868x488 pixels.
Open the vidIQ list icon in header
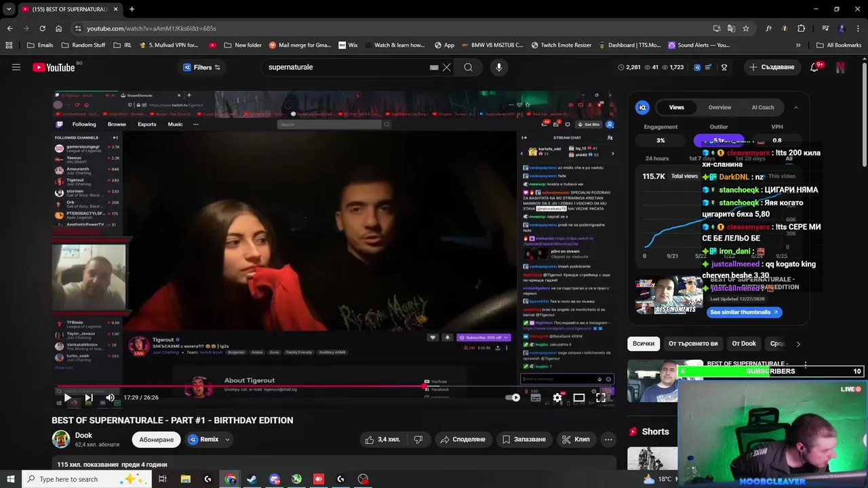tap(708, 67)
